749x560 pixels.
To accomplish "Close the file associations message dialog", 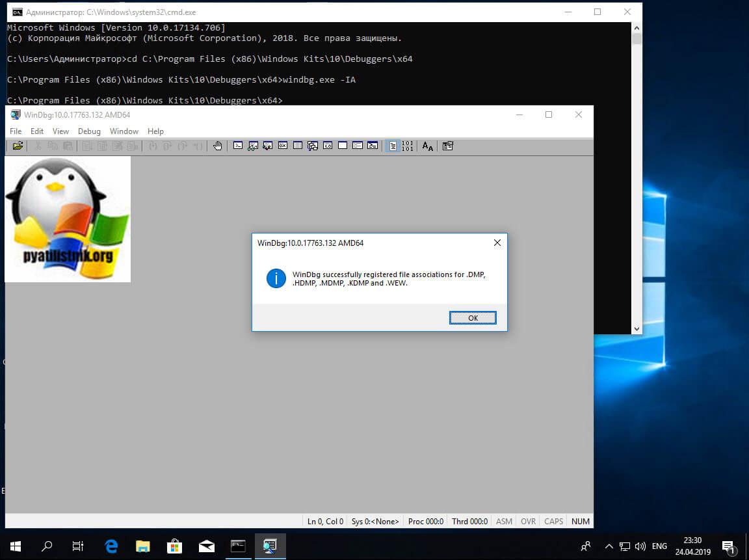I will tap(497, 243).
